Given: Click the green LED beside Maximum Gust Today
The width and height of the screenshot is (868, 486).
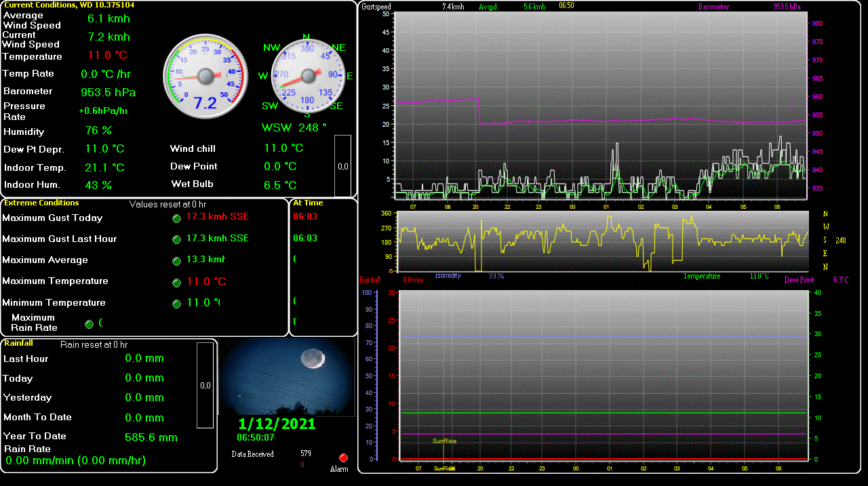Looking at the screenshot, I should (176, 218).
